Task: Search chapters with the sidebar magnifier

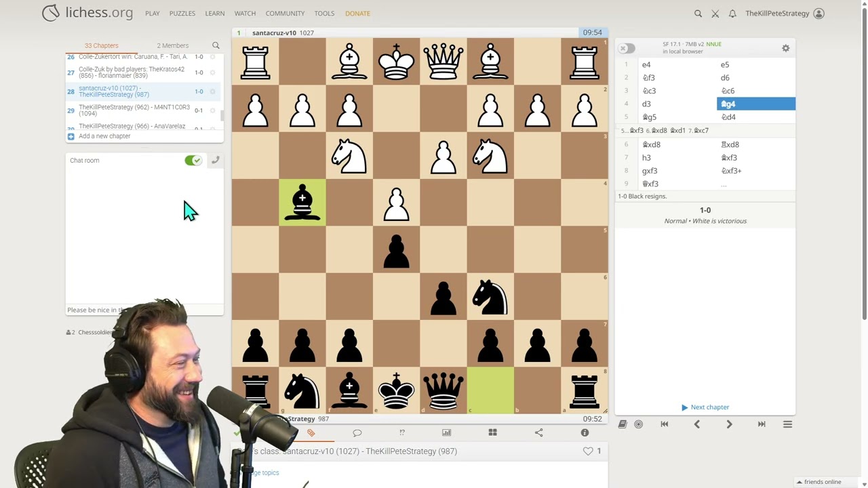Action: click(x=216, y=45)
